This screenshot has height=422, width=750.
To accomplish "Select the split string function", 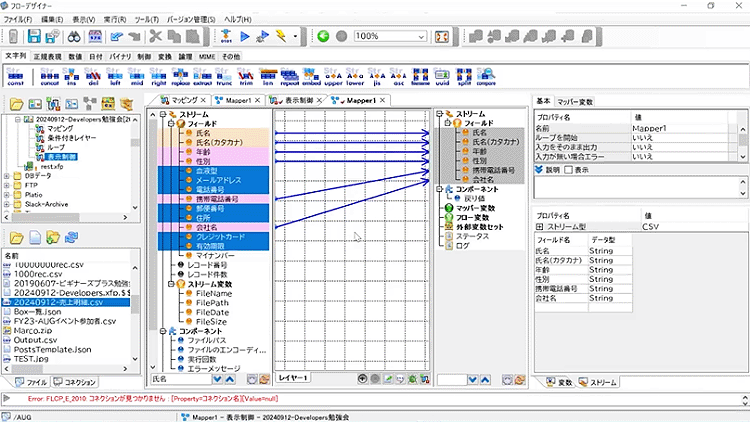I will pos(464,77).
